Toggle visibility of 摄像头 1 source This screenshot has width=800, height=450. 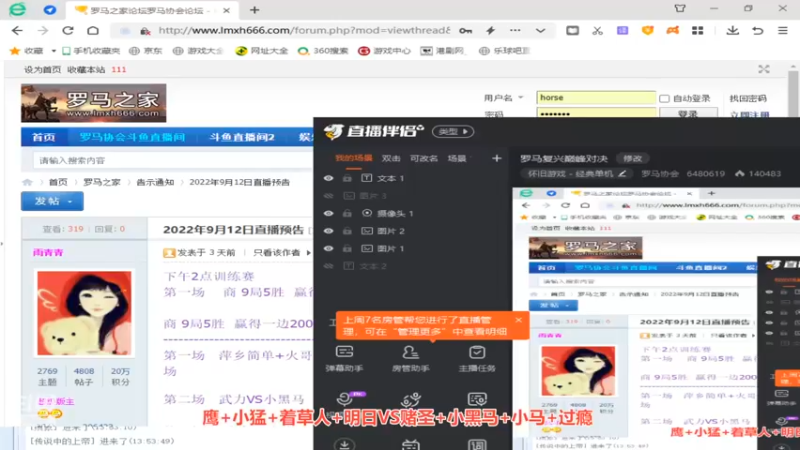(x=329, y=213)
